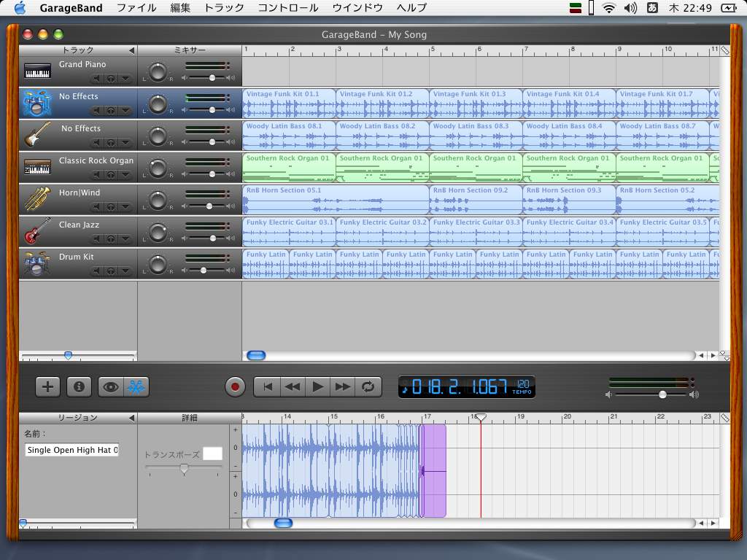Toggle the Cycle loop button

[368, 387]
